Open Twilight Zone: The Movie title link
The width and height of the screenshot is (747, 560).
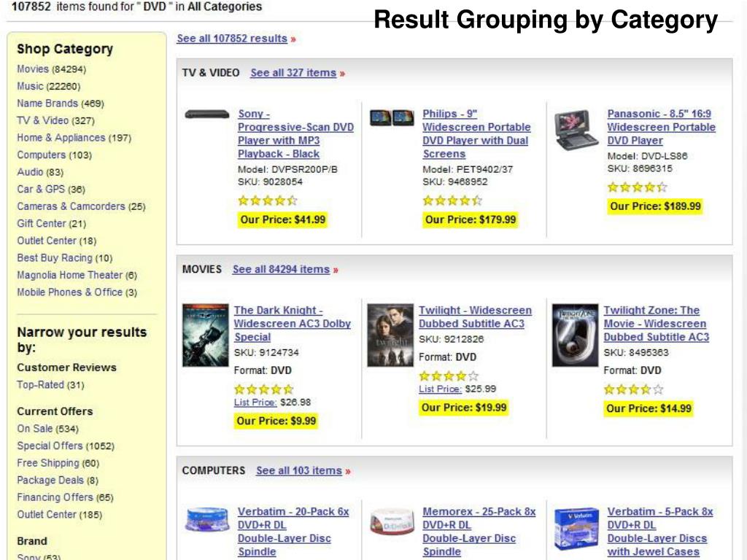click(656, 323)
